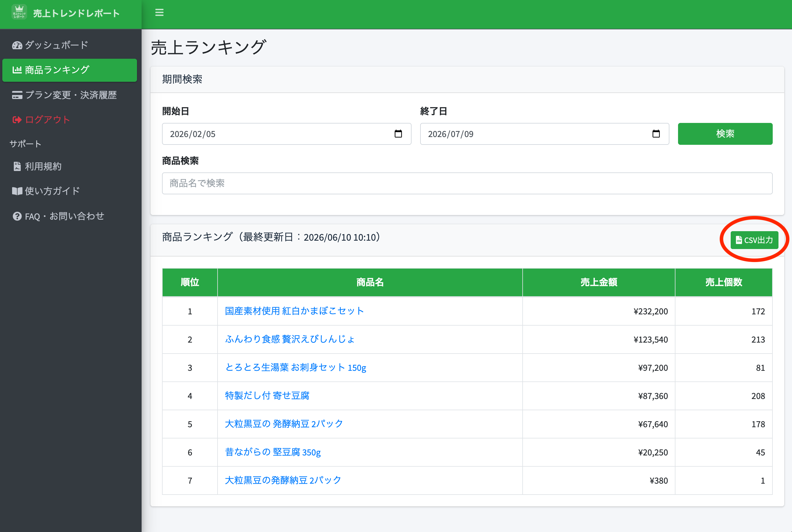Image resolution: width=792 pixels, height=532 pixels.
Task: Open 昔ながらの 堅豆腐 350g product link
Action: click(x=273, y=452)
